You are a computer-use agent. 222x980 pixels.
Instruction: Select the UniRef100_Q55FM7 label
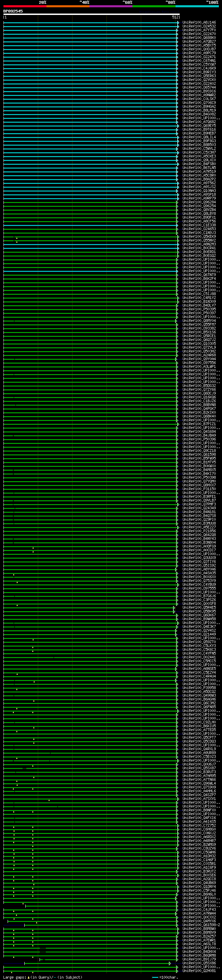tap(199, 324)
